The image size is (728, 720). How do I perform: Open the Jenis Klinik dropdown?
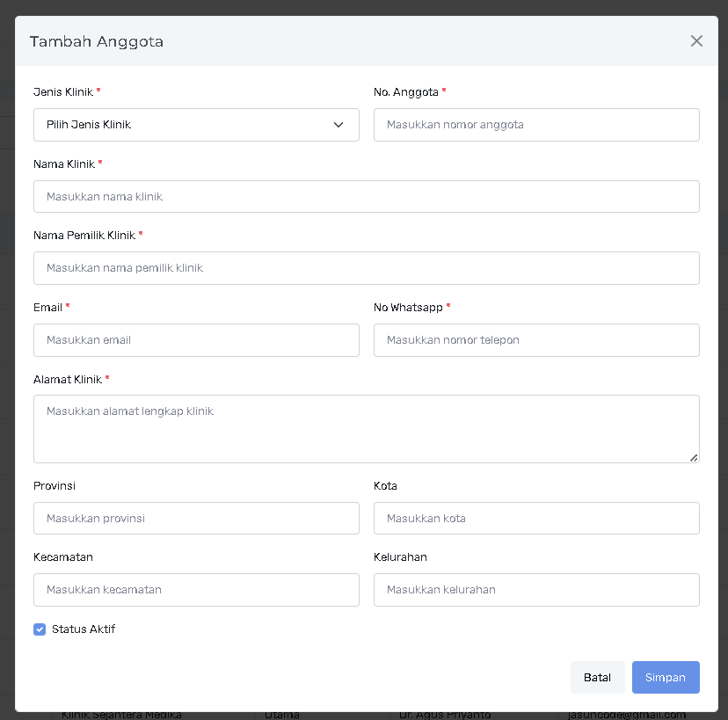[195, 125]
